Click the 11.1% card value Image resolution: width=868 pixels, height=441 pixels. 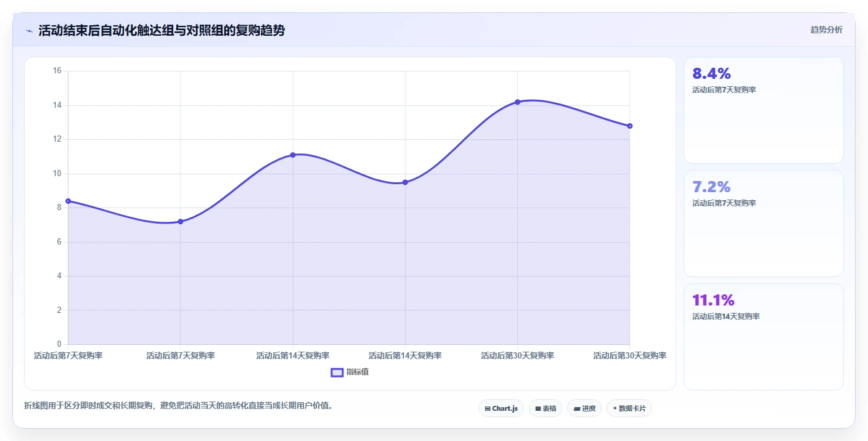click(x=713, y=301)
